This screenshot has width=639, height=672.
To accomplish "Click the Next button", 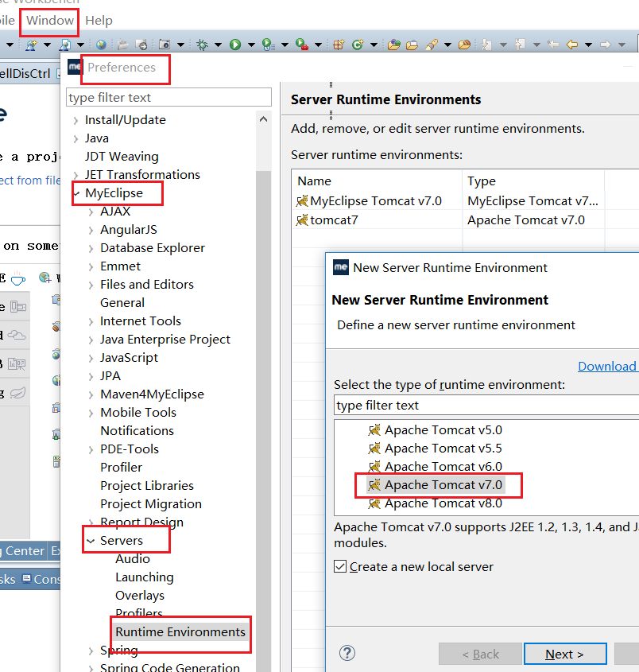I will (x=565, y=654).
